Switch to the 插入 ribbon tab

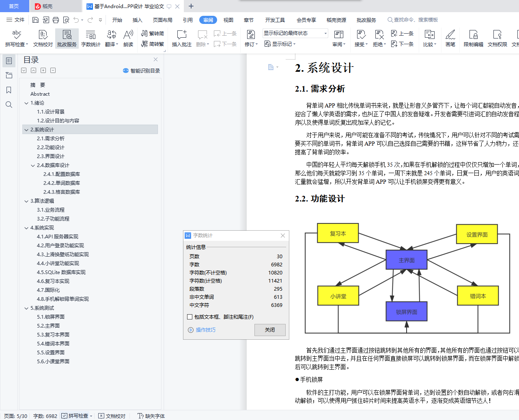pyautogui.click(x=138, y=20)
